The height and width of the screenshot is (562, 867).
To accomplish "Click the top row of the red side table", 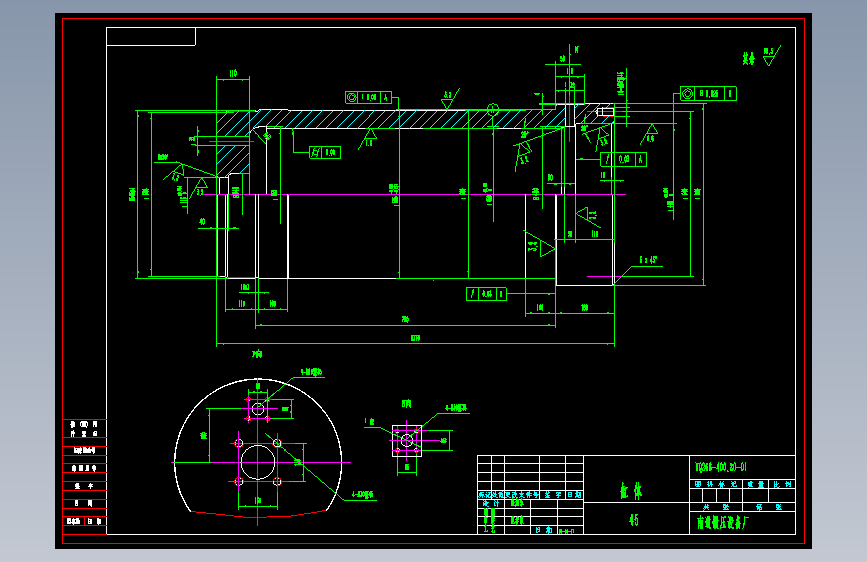I will point(85,429).
